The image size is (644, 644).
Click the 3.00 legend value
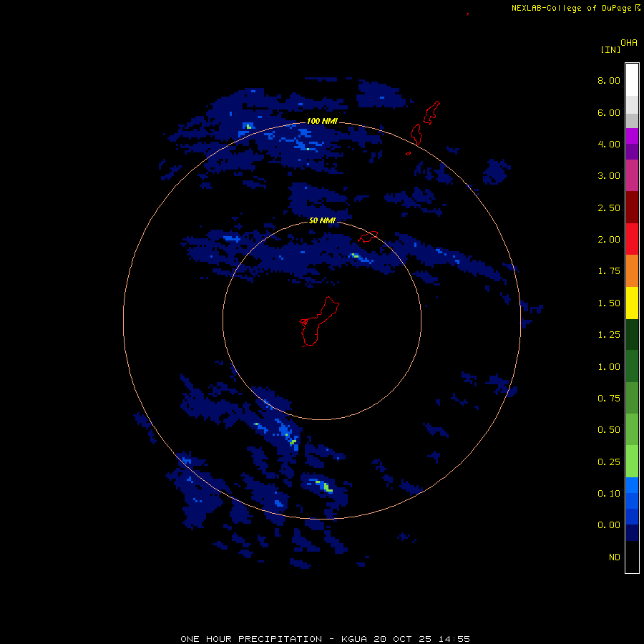click(x=609, y=176)
